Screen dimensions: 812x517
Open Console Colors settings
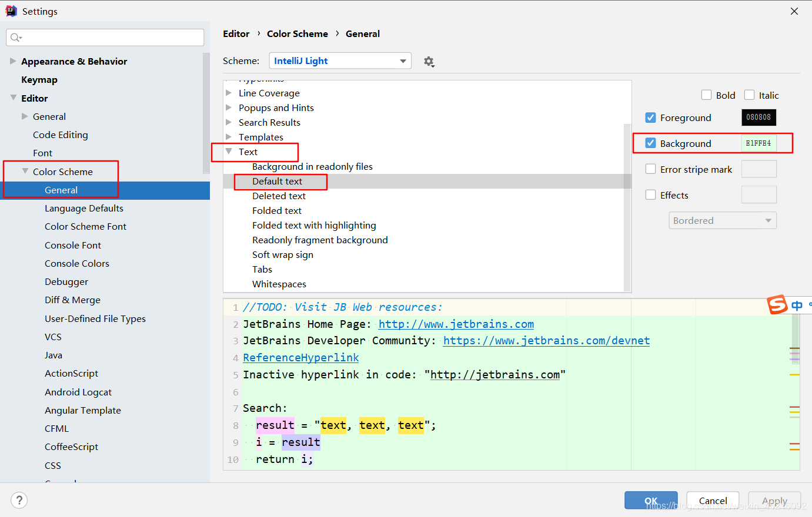tap(77, 263)
